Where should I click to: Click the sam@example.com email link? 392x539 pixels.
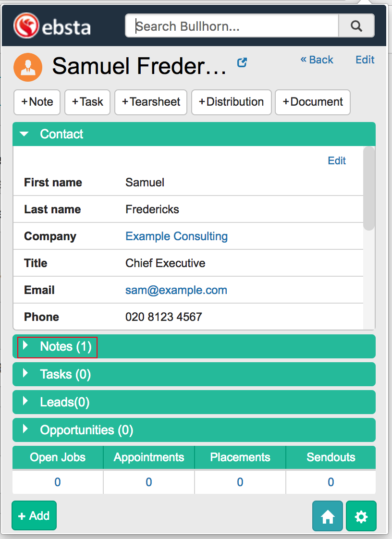[x=176, y=290]
